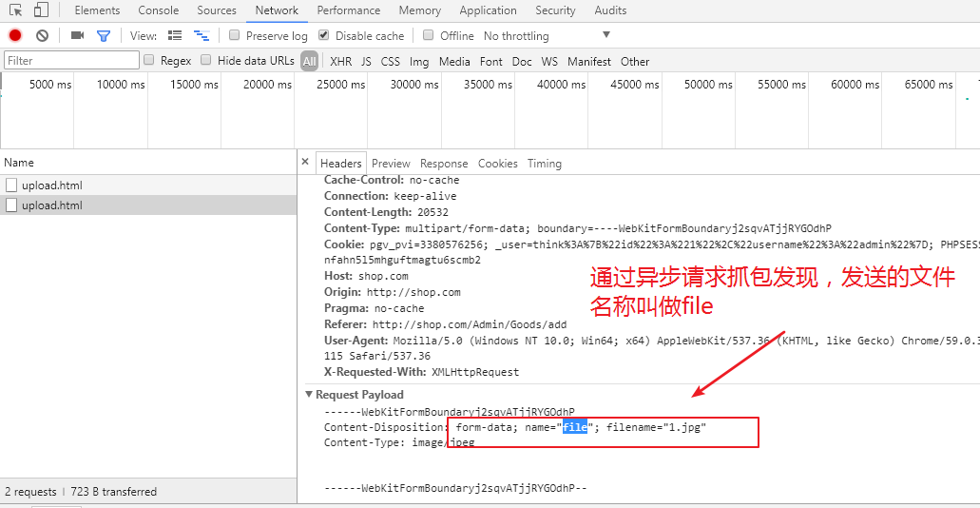Clear the network log
980x508 pixels.
(x=42, y=35)
